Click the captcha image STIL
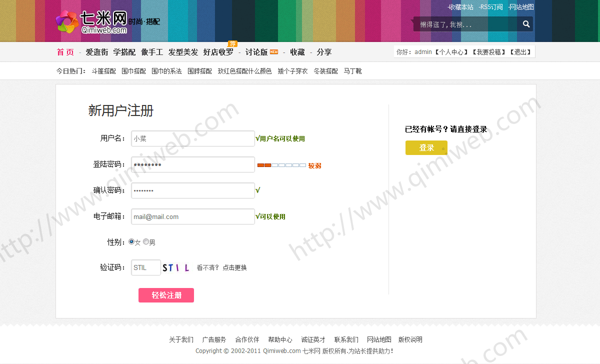 click(x=176, y=268)
